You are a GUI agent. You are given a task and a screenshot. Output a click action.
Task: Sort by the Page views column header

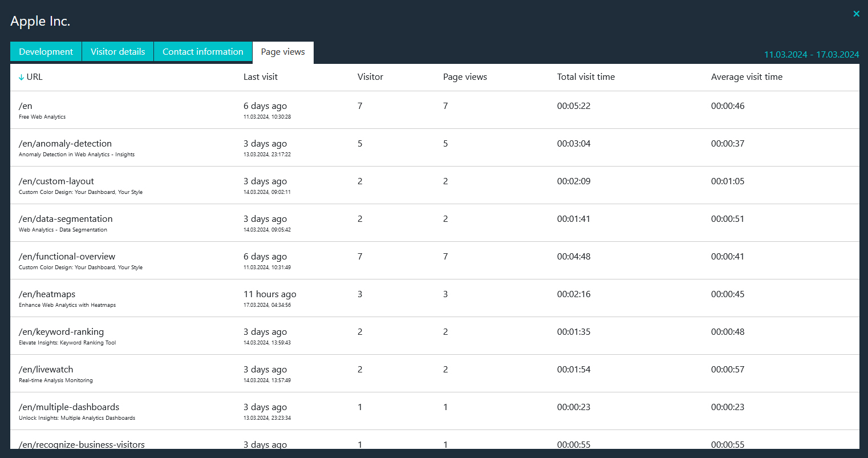pos(465,77)
